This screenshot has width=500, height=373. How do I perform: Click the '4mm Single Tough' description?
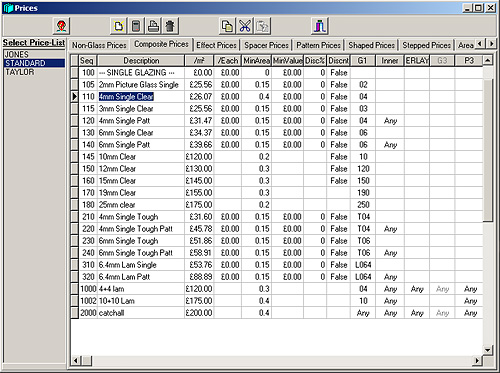[141, 217]
